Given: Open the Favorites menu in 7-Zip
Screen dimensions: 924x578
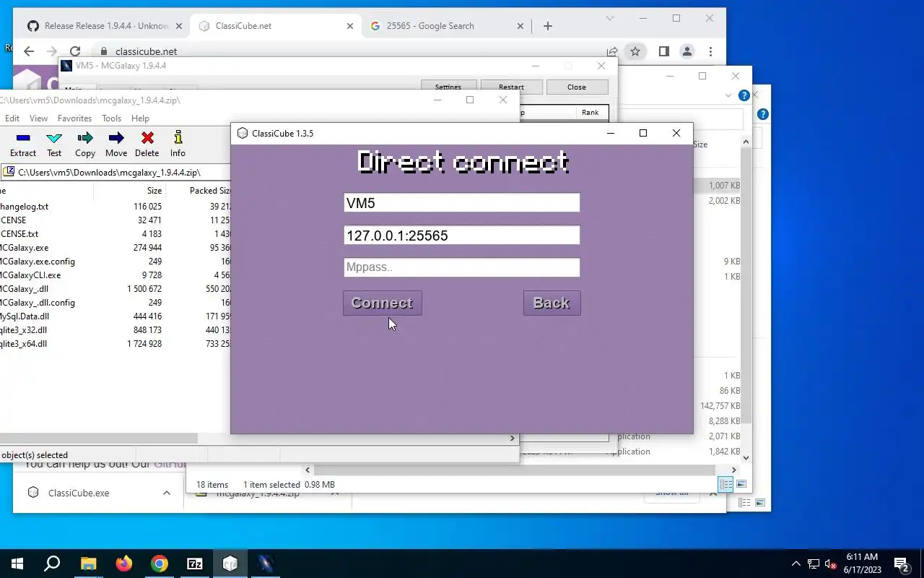Looking at the screenshot, I should 74,118.
